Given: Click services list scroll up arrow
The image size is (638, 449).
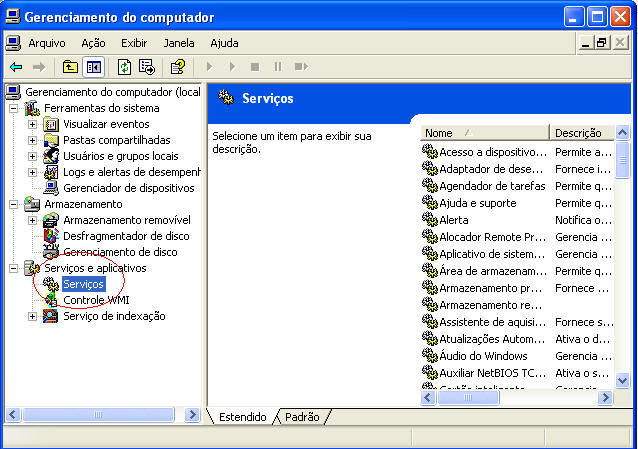Looking at the screenshot, I should click(622, 132).
